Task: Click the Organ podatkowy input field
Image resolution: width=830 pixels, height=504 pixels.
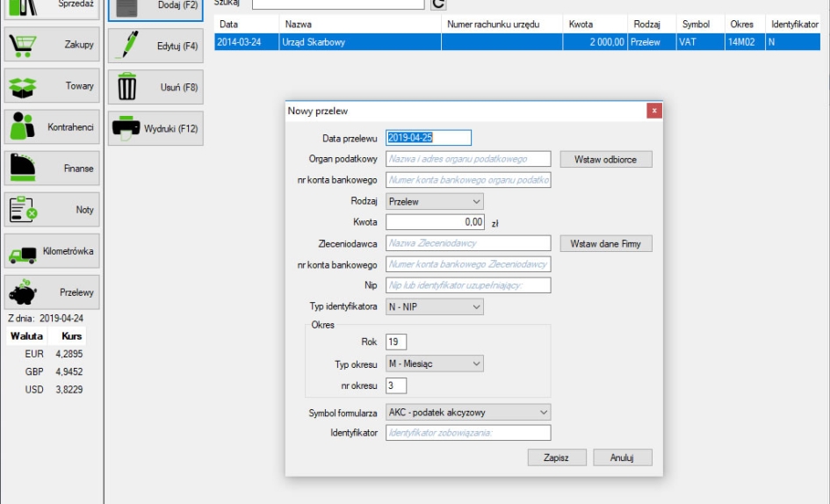Action: point(468,160)
